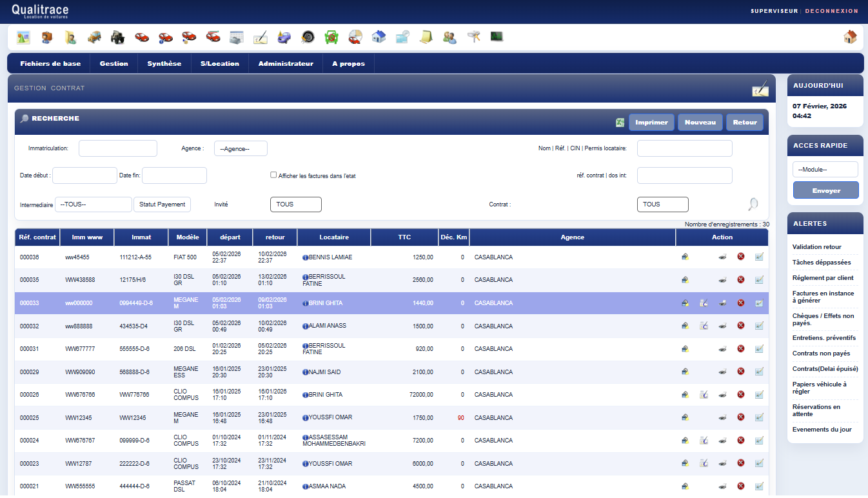This screenshot has width=868, height=498.
Task: Open the Agence dropdown
Action: [241, 148]
